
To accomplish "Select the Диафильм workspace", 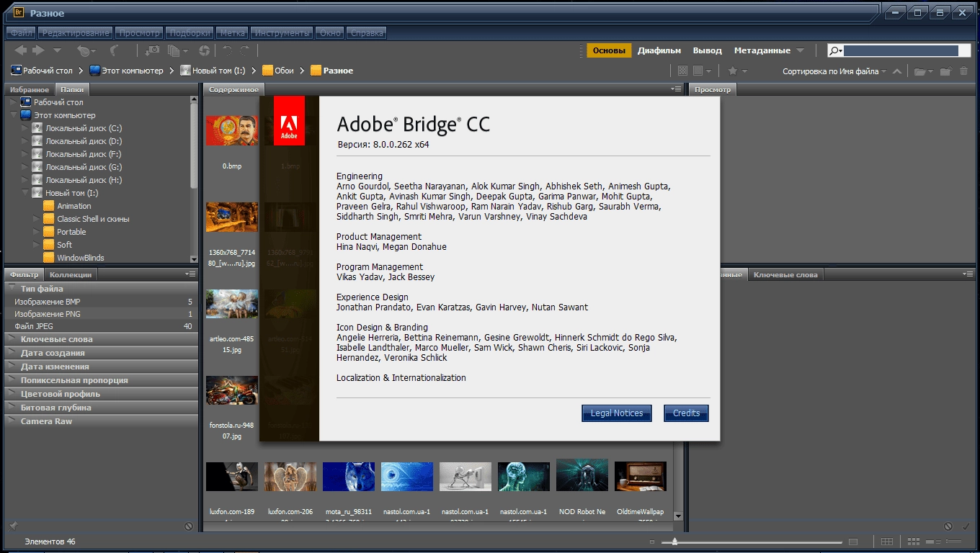I will pyautogui.click(x=659, y=50).
